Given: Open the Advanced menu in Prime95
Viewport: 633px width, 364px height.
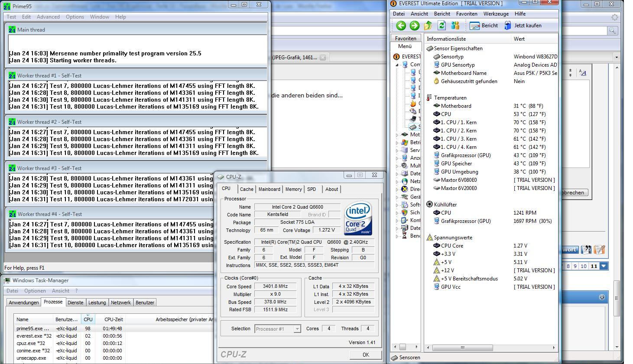Looking at the screenshot, I should [x=48, y=17].
